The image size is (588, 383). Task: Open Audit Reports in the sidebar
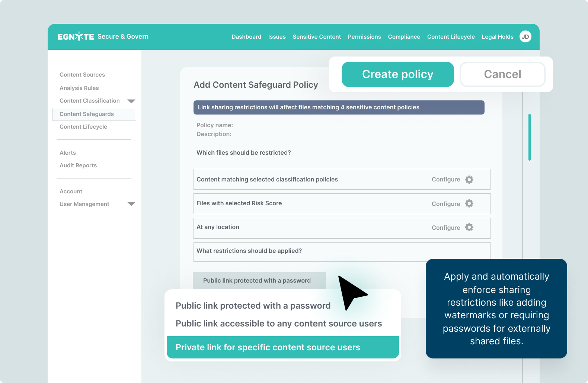78,165
